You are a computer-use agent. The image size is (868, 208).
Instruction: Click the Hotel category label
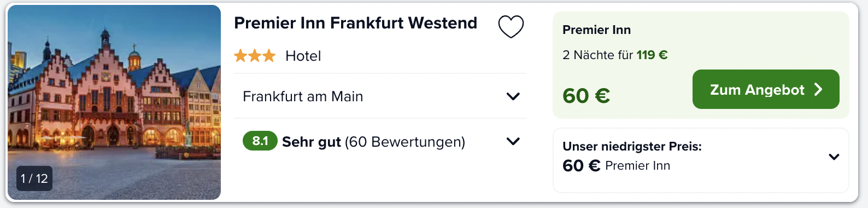pos(303,56)
